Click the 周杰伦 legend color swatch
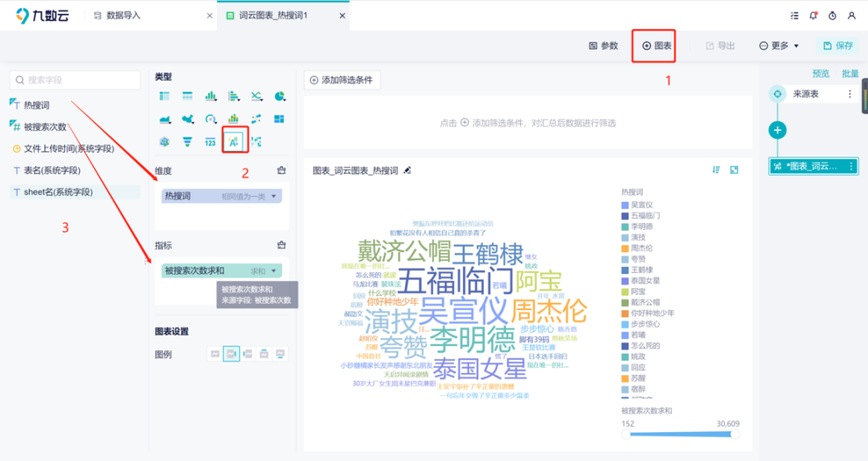868x461 pixels. [x=624, y=248]
